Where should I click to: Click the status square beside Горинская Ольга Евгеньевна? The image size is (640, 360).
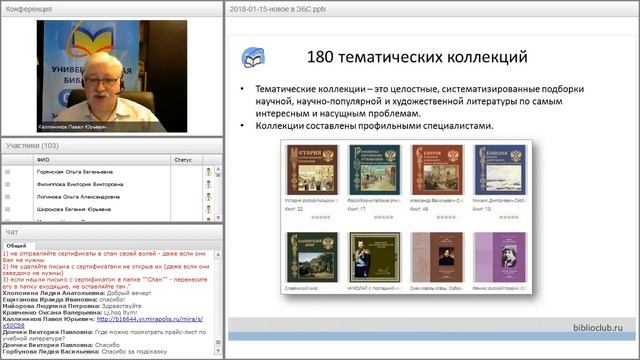(x=7, y=172)
